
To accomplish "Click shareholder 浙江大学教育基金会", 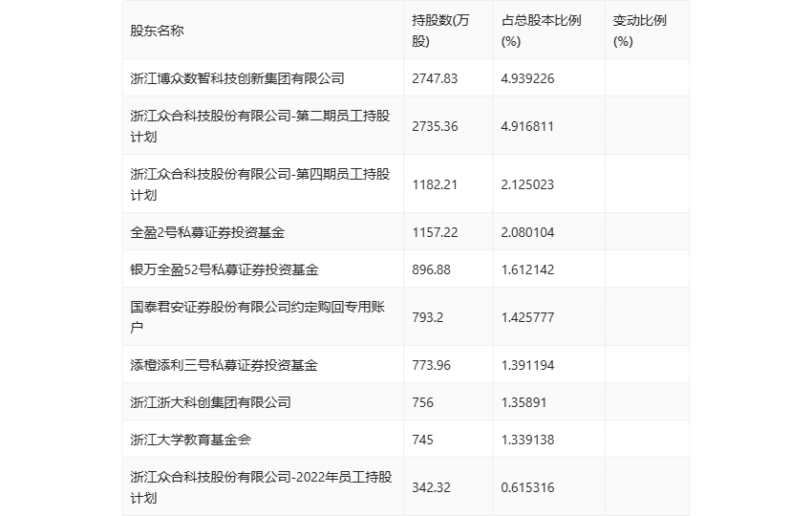I will point(190,440).
